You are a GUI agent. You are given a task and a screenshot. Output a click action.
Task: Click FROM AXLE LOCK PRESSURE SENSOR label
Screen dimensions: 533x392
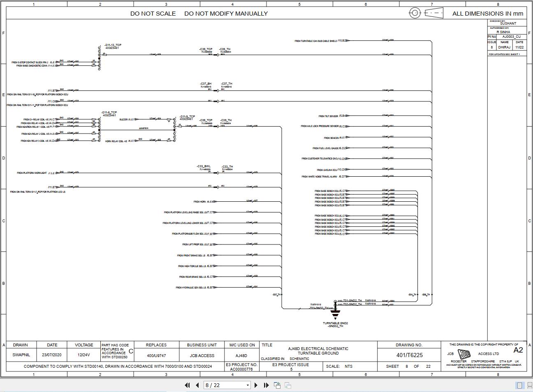click(320, 127)
